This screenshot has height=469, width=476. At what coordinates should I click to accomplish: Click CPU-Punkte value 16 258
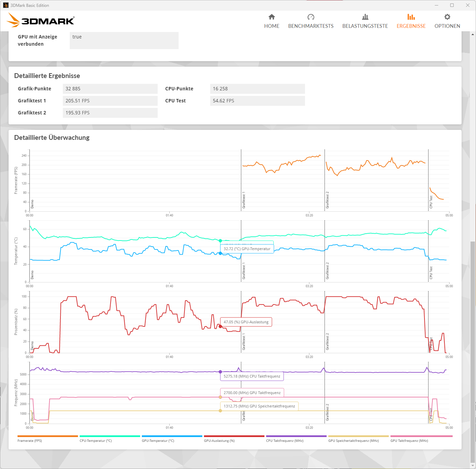(x=258, y=89)
